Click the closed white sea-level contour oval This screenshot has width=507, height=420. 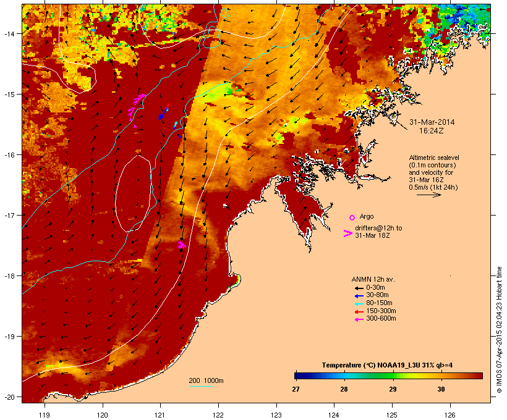click(x=133, y=193)
